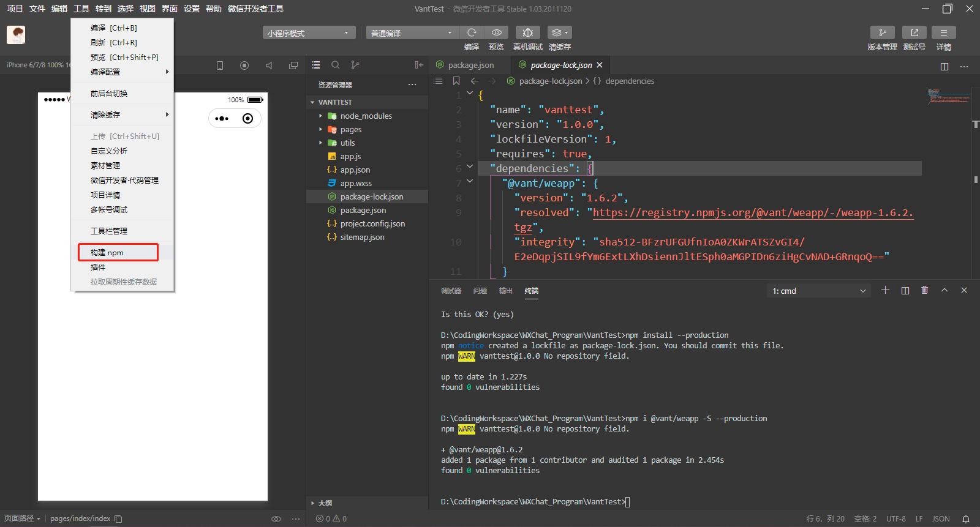The image size is (980, 527).
Task: Open the file list explorer icon
Action: pyautogui.click(x=316, y=65)
